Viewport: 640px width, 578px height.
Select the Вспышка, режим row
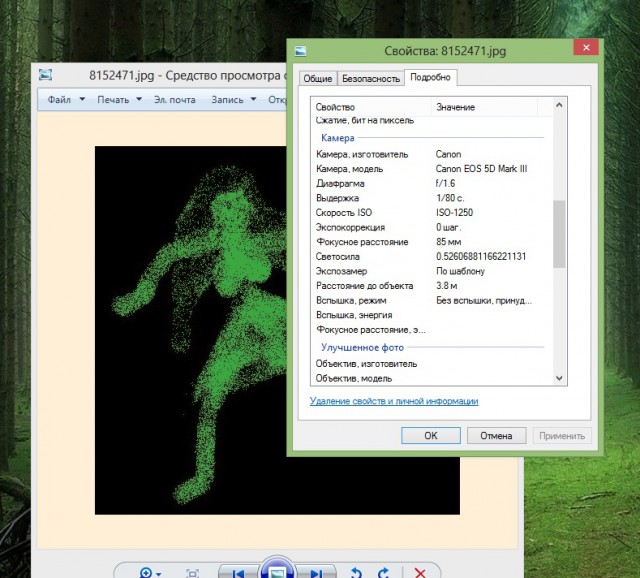[432, 300]
